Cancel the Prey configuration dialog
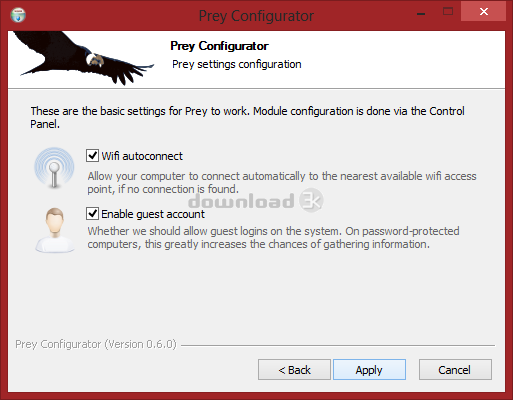 pyautogui.click(x=455, y=370)
